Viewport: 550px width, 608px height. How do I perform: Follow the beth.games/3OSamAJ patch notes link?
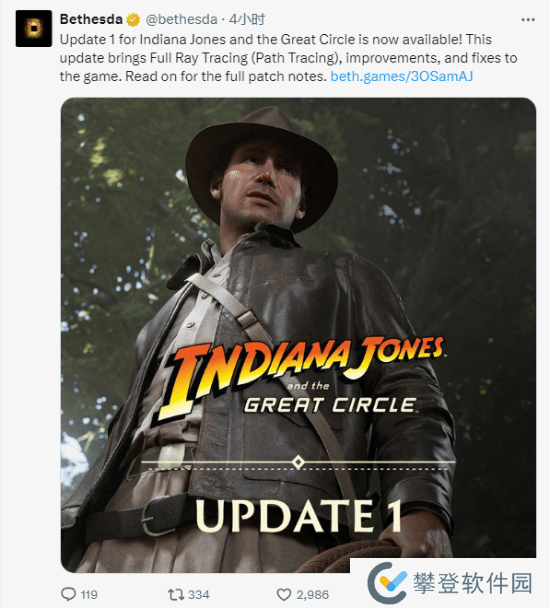point(401,76)
